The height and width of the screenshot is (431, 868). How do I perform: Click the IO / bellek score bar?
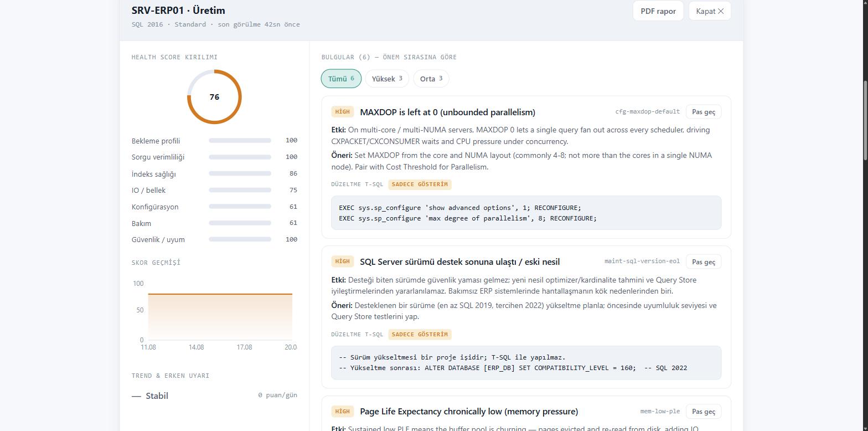240,190
